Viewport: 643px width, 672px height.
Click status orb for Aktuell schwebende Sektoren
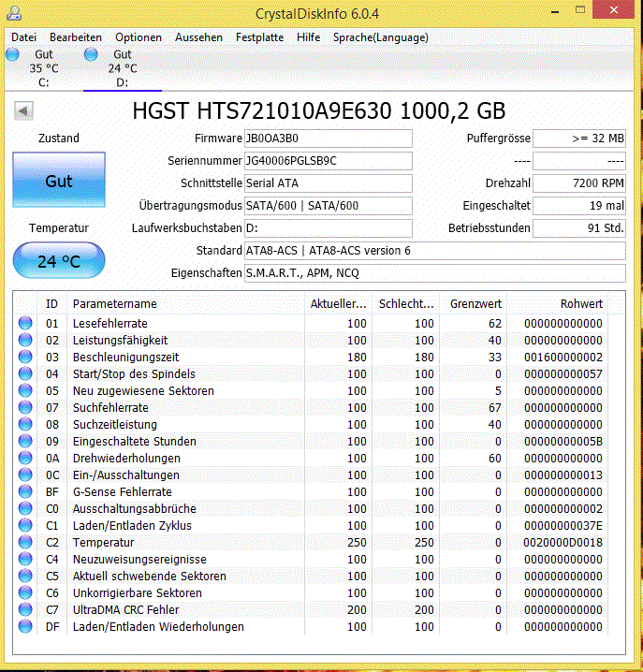point(25,576)
